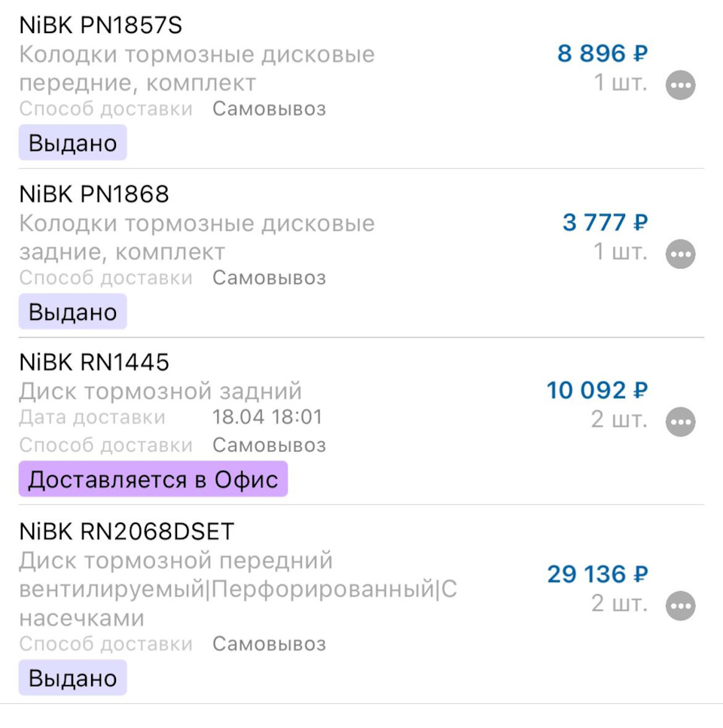Open the ellipsis menu for NiBK RN2068DSET
723x728 pixels.
(x=680, y=605)
